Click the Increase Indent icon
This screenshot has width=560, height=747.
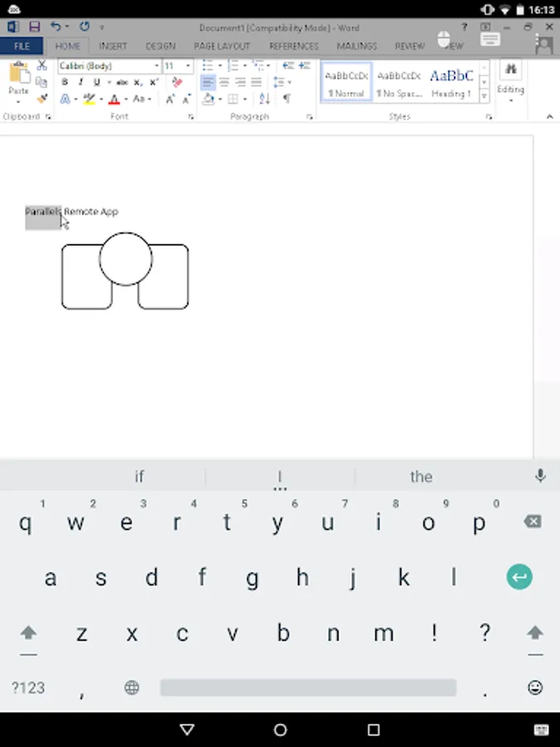point(304,66)
